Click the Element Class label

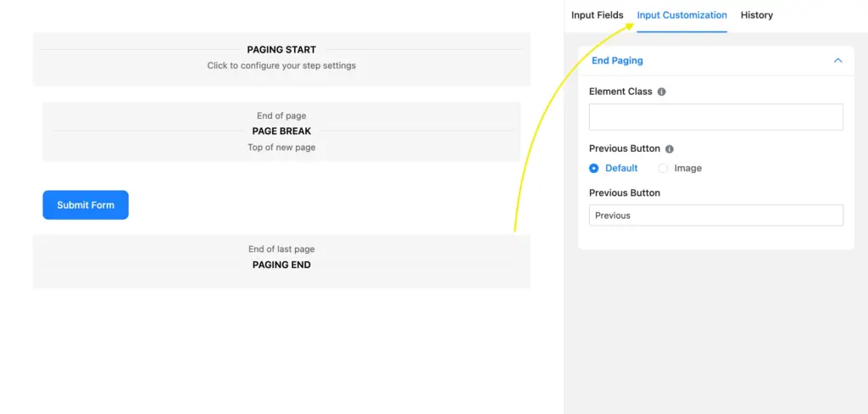(620, 92)
